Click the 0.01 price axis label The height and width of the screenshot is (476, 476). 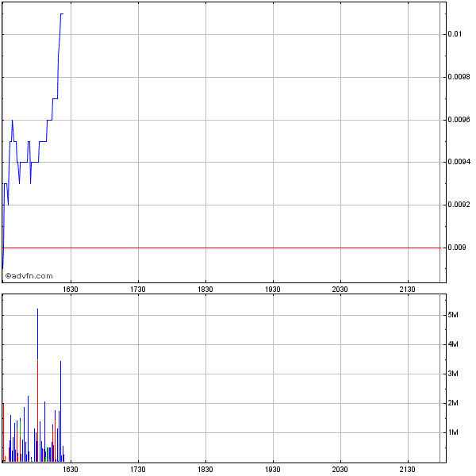coord(455,34)
